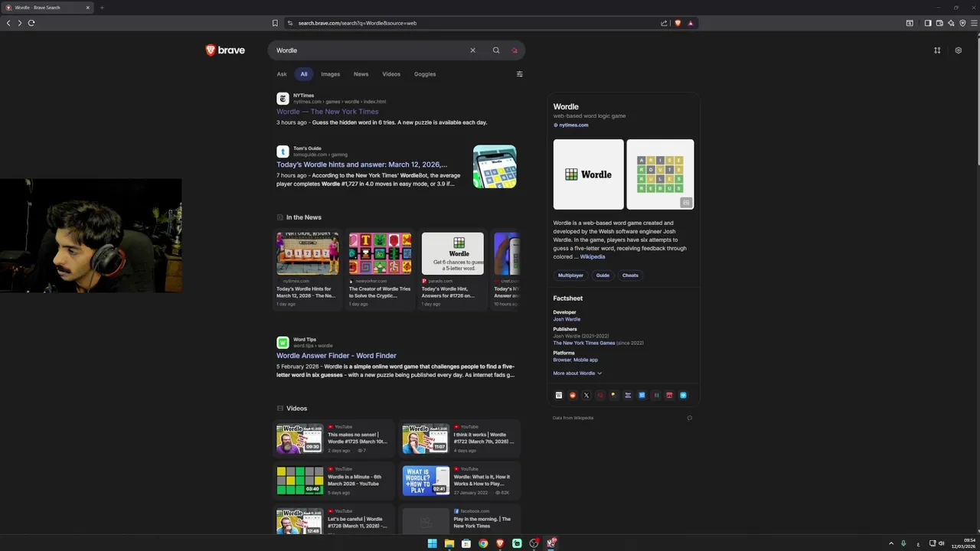Click the Wordle search input field
Viewport: 980px width, 551px height.
click(x=371, y=51)
